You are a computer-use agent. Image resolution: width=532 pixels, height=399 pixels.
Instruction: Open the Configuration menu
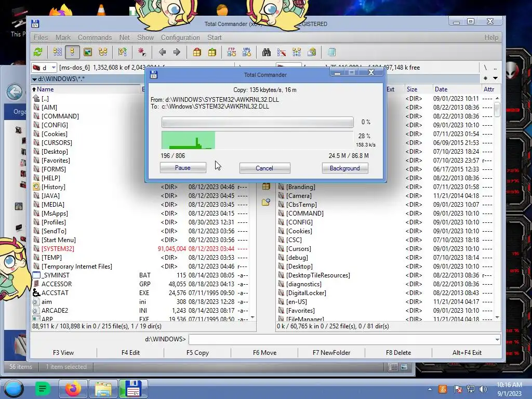(x=180, y=37)
